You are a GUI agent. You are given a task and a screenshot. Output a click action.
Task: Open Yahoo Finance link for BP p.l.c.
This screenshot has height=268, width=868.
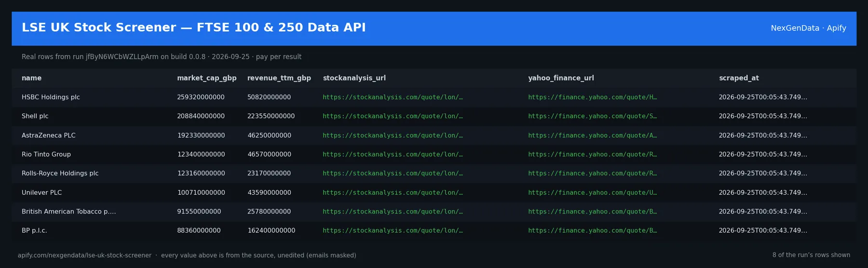592,230
